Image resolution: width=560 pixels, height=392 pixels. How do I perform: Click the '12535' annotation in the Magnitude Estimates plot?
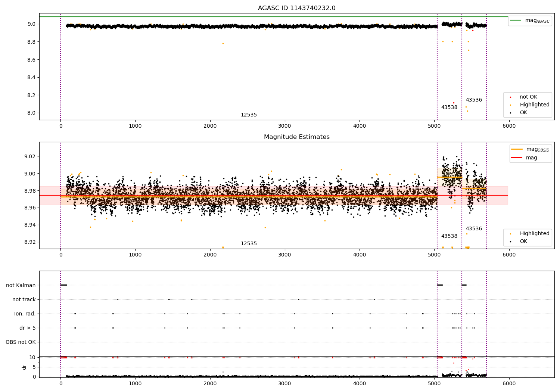[x=249, y=244]
